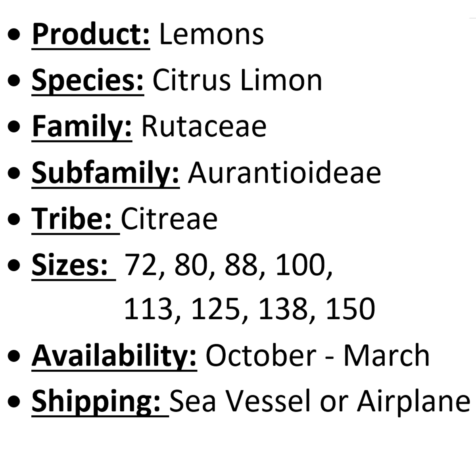
Task: Select the underlined Species: label
Action: pyautogui.click(x=88, y=81)
